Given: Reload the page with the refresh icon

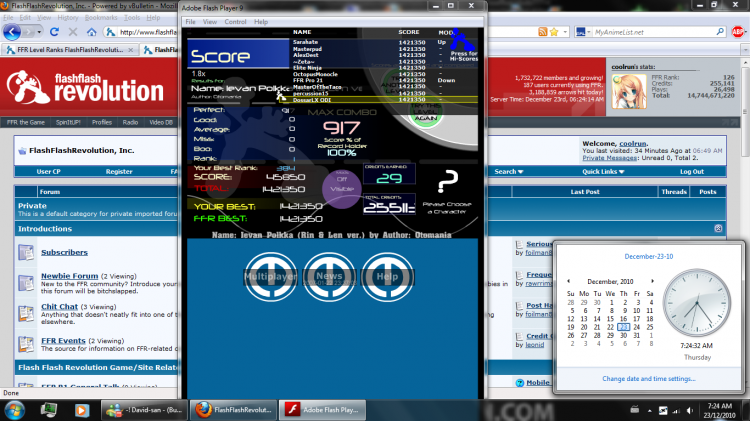Looking at the screenshot, I should [55, 32].
